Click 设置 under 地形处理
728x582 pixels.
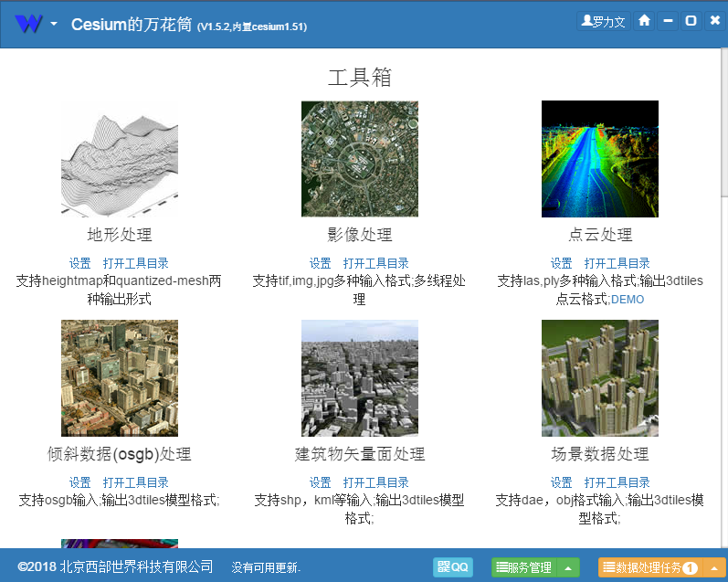tap(79, 263)
